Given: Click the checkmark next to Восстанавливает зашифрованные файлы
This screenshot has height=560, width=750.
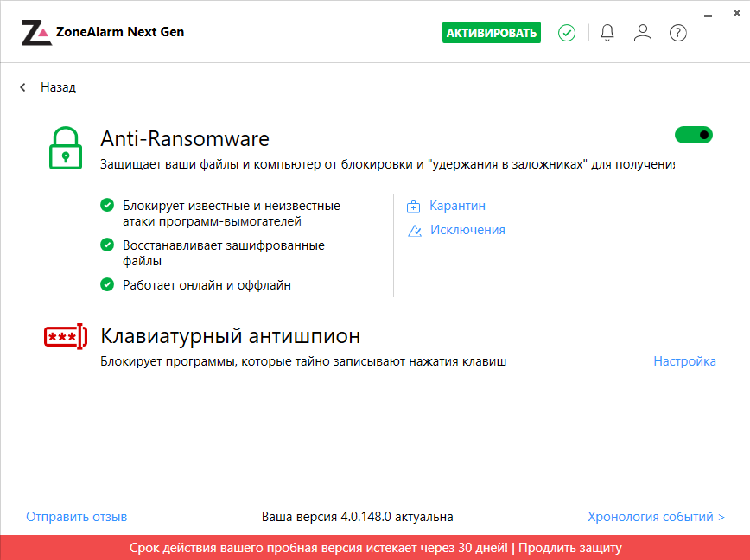Looking at the screenshot, I should pos(107,245).
